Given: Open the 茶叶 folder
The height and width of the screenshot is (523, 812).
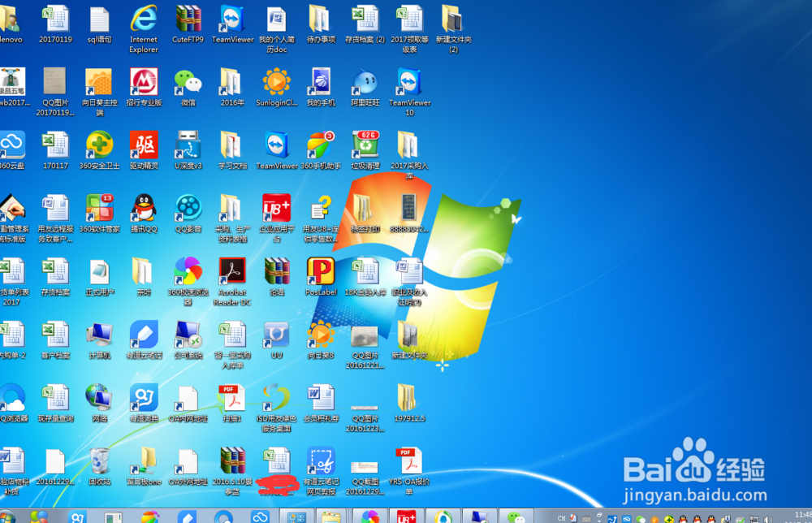Looking at the screenshot, I should pos(144,277).
